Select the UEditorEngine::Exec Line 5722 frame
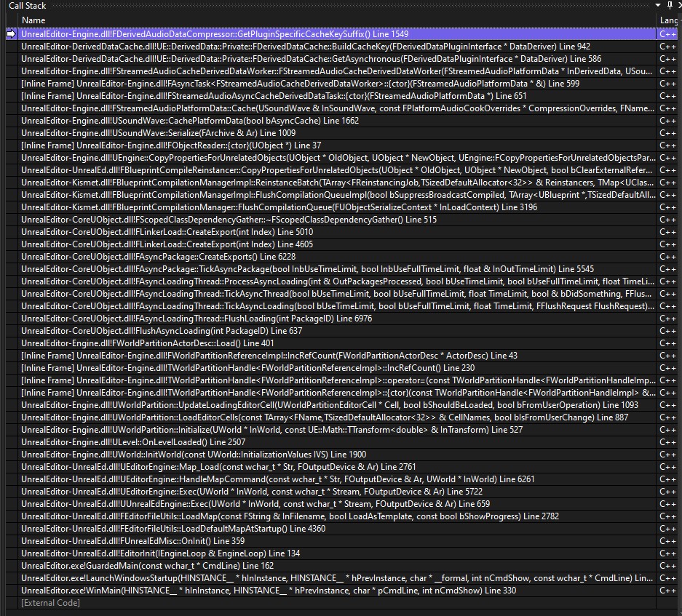Viewport: 682px width, 616px height. 337,492
